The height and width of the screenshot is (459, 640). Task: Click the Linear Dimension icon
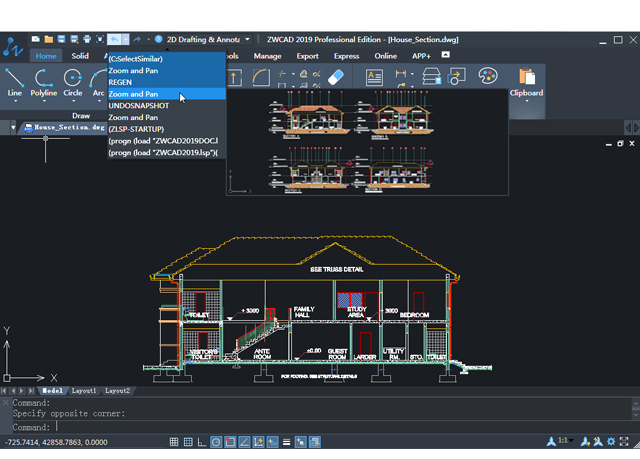click(401, 73)
